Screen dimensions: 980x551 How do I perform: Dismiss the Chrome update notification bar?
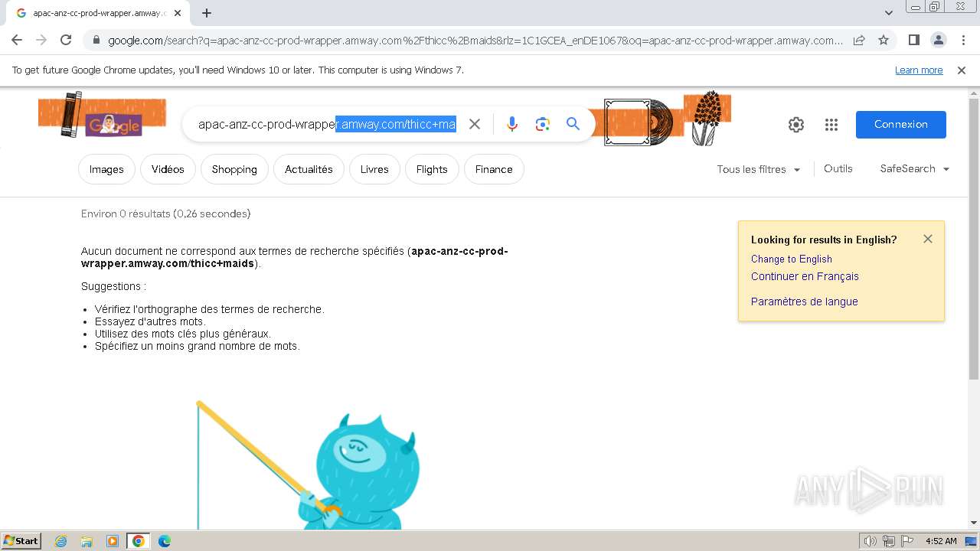962,70
